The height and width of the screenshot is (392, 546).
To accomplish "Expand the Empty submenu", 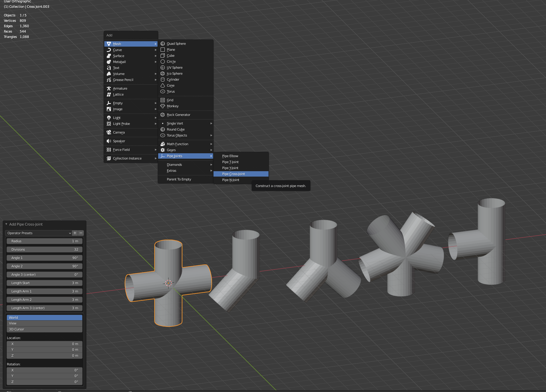I will (x=131, y=103).
